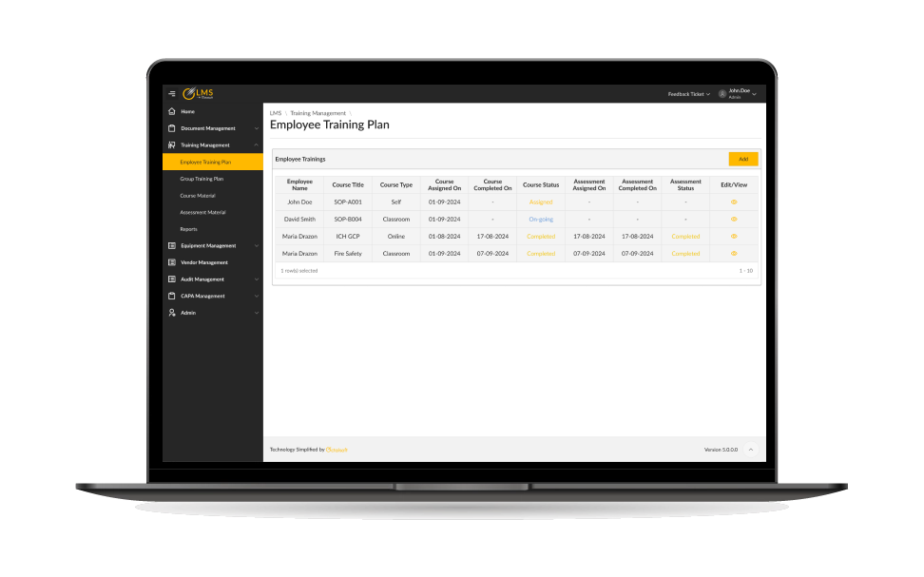Open David Smith's row eye icon

(733, 220)
